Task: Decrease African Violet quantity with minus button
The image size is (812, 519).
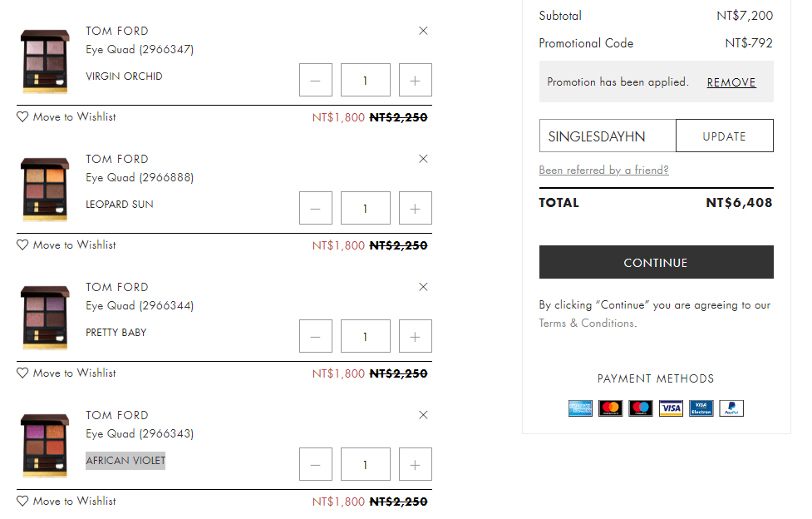Action: 315,465
